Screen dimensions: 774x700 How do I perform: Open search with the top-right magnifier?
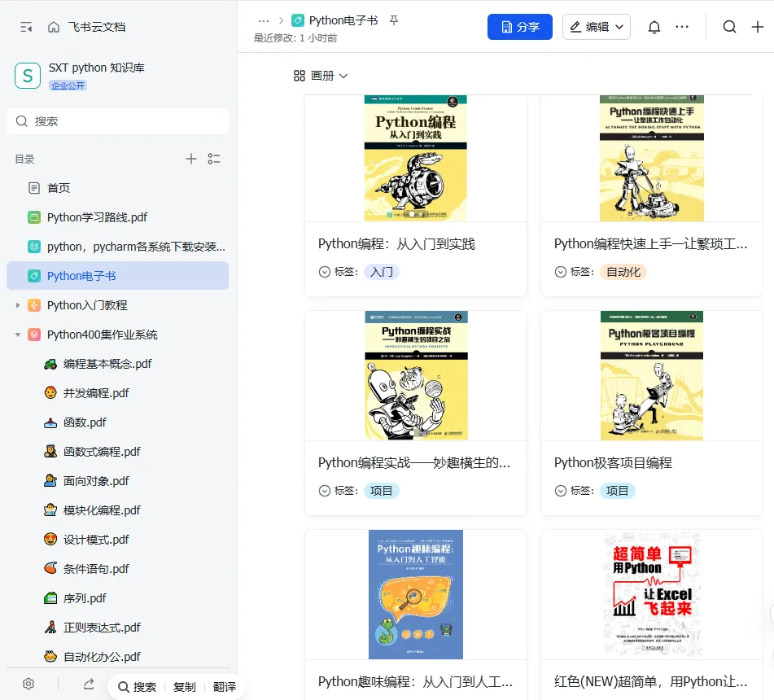[x=729, y=27]
